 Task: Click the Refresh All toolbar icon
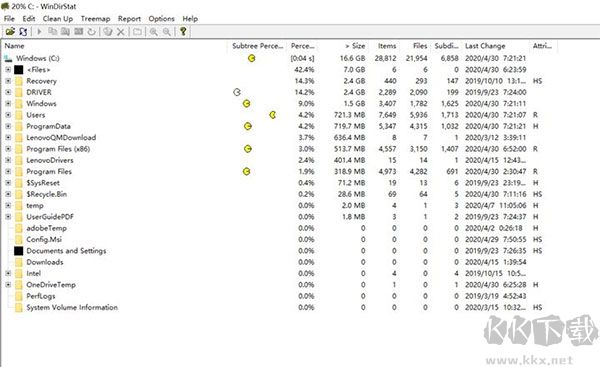tap(23, 31)
